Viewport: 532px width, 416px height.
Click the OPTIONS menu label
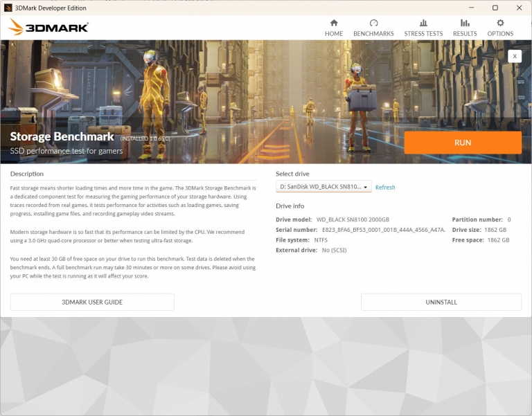500,33
